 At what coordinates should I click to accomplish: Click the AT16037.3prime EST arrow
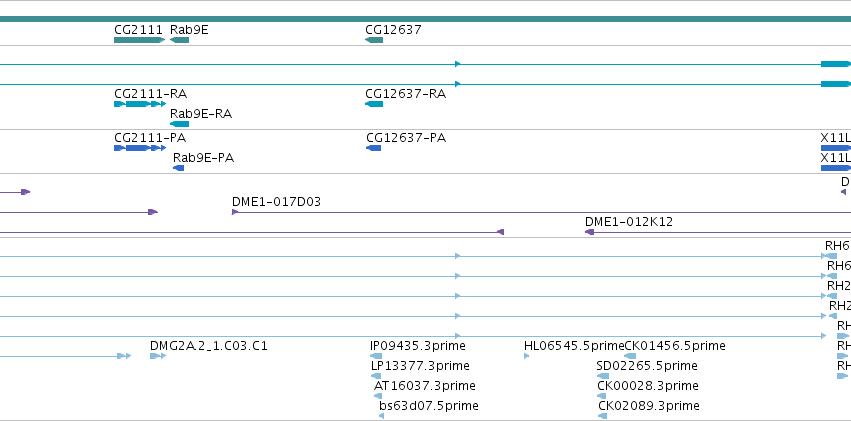coord(378,396)
